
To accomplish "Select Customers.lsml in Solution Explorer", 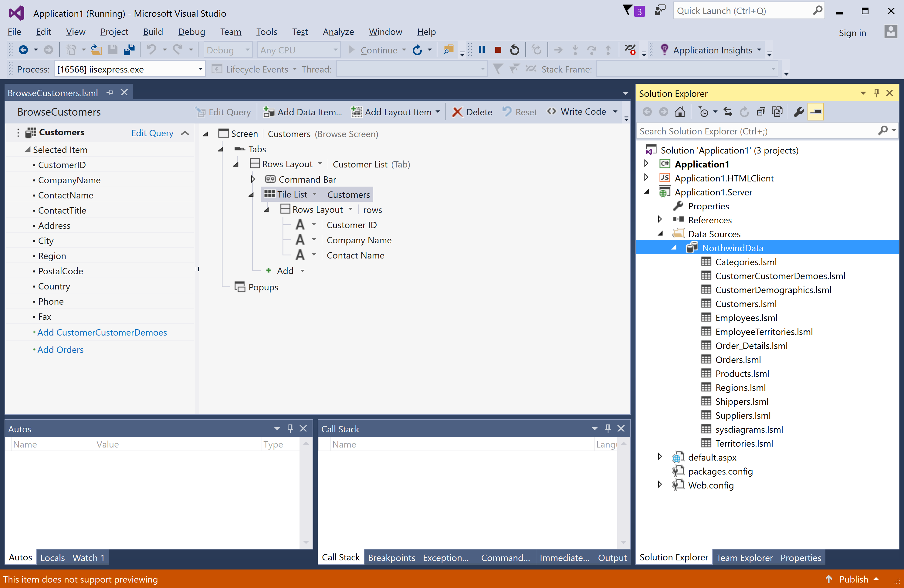I will (x=746, y=303).
